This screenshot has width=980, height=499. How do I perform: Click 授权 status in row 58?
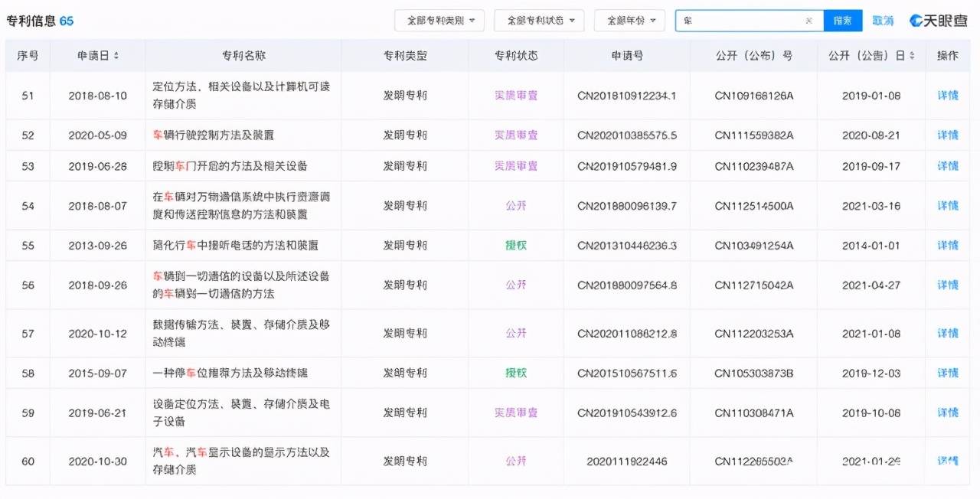pyautogui.click(x=516, y=373)
